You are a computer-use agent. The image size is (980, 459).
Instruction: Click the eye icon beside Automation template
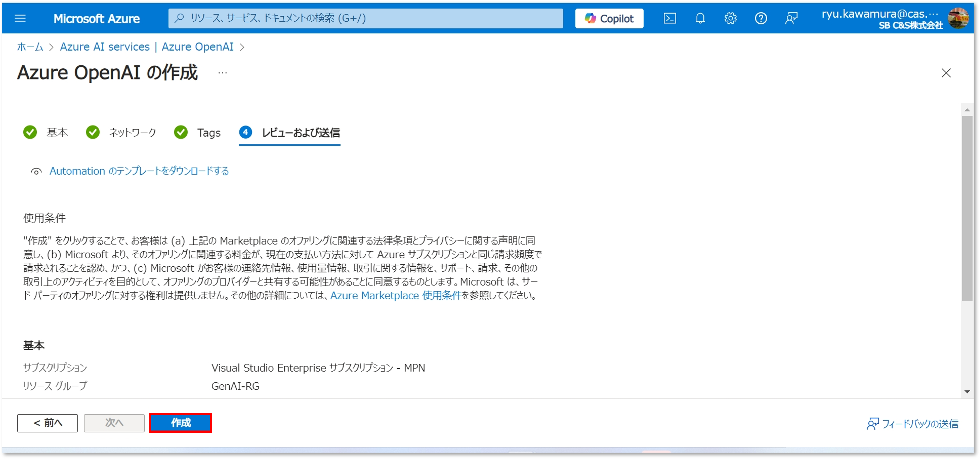[x=36, y=172]
